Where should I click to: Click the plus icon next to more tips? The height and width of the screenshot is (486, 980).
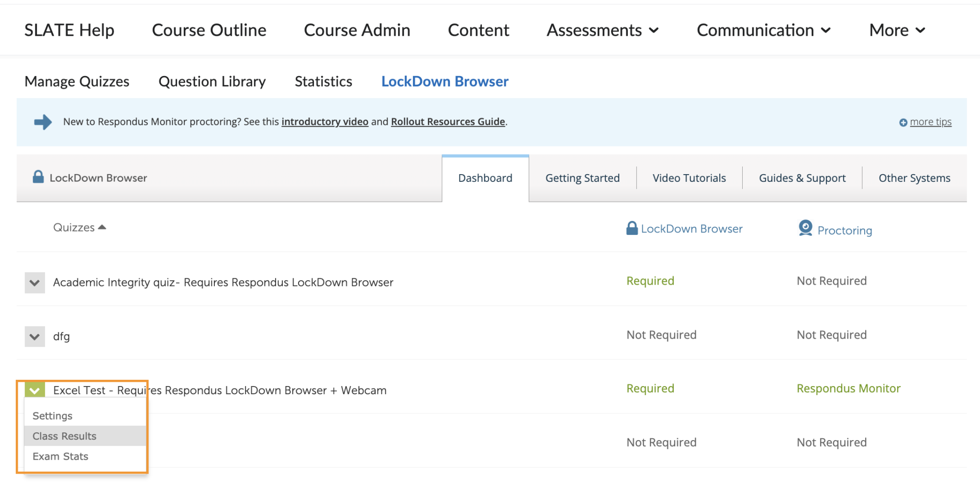pos(903,122)
